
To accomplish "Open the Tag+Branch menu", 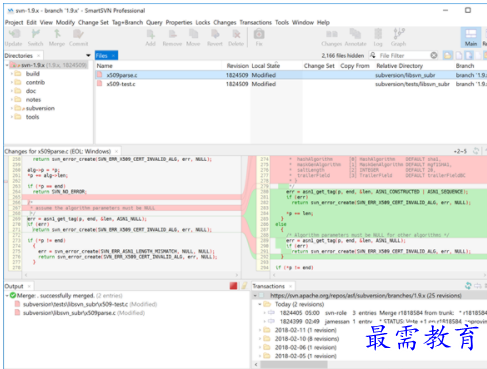I will (x=127, y=22).
